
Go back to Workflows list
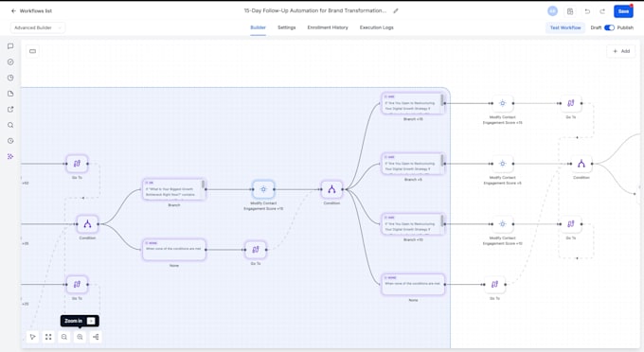(31, 11)
